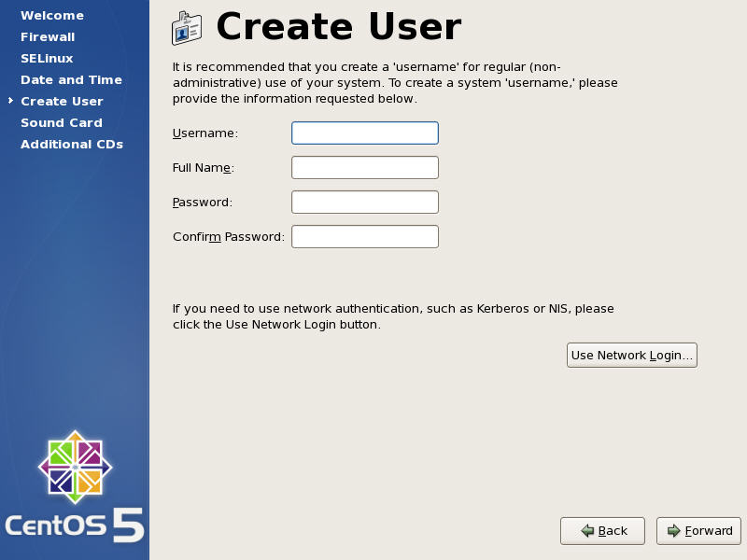The image size is (747, 560).
Task: Open Date and Time sidebar step
Action: pyautogui.click(x=72, y=79)
